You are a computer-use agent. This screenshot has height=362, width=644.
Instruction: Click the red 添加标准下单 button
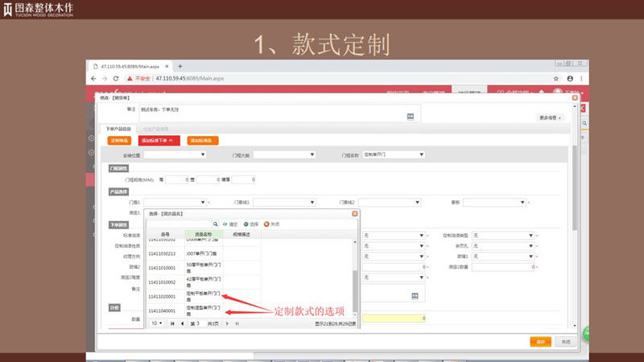[158, 140]
